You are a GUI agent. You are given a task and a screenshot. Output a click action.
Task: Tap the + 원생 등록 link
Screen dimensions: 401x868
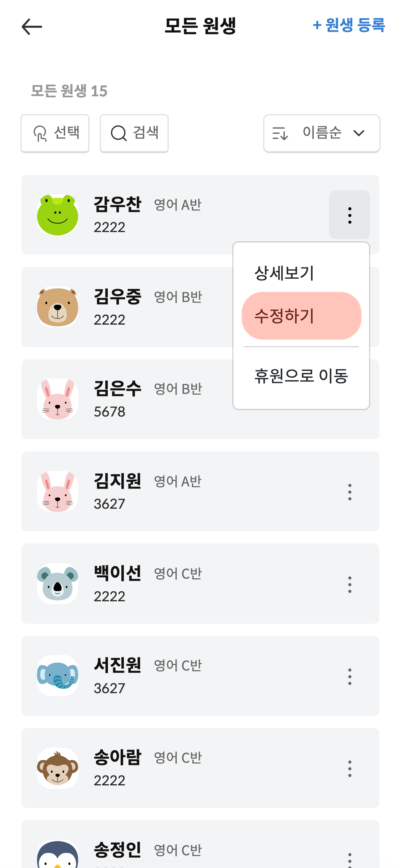click(349, 25)
